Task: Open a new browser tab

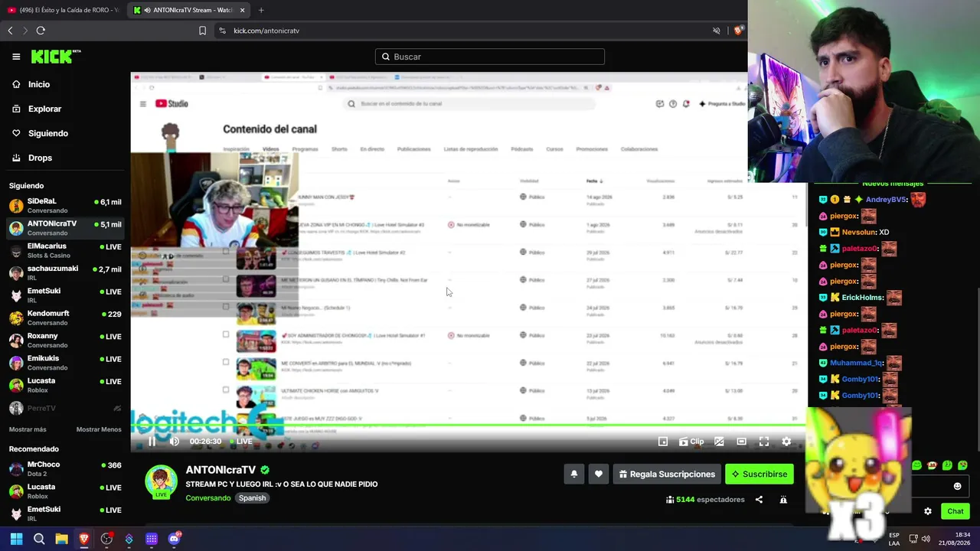Action: 261,10
